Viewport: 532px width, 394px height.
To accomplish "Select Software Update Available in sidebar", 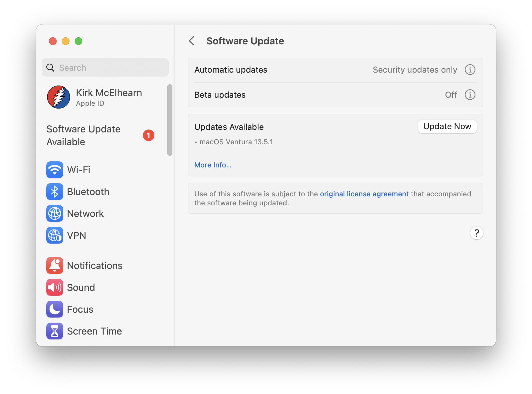I will [x=100, y=135].
